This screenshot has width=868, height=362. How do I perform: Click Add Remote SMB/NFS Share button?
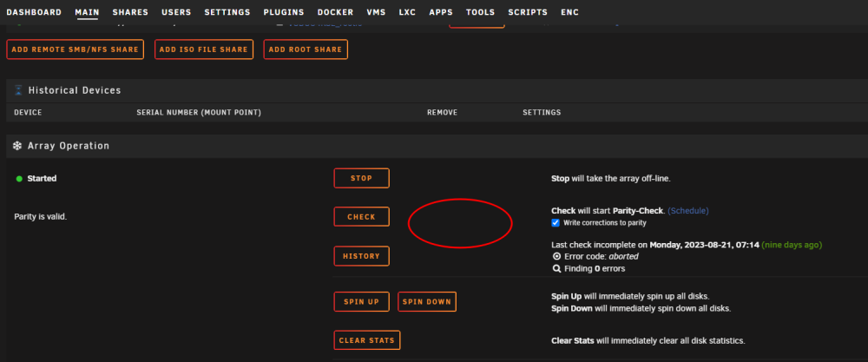[76, 49]
